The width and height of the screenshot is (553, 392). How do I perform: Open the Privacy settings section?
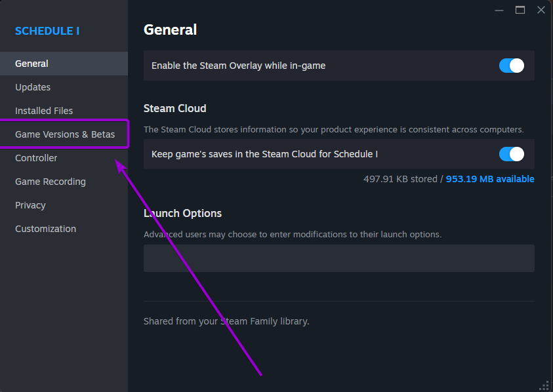64,205
